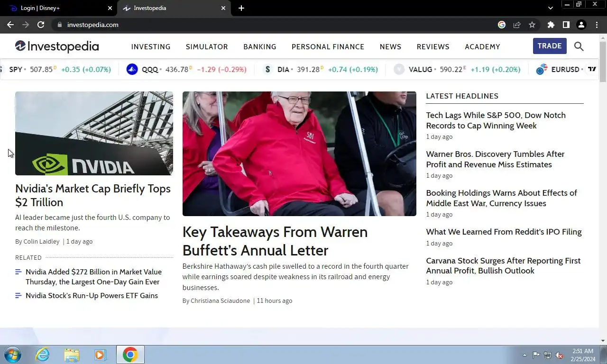607x364 pixels.
Task: Click the SPY ticker quote
Action: [x=60, y=70]
